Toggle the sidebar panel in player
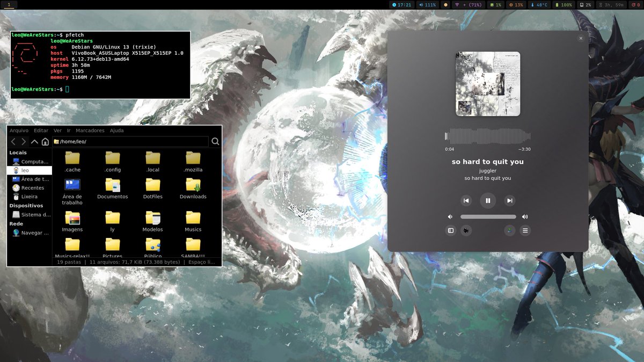This screenshot has width=644, height=362. [x=451, y=230]
